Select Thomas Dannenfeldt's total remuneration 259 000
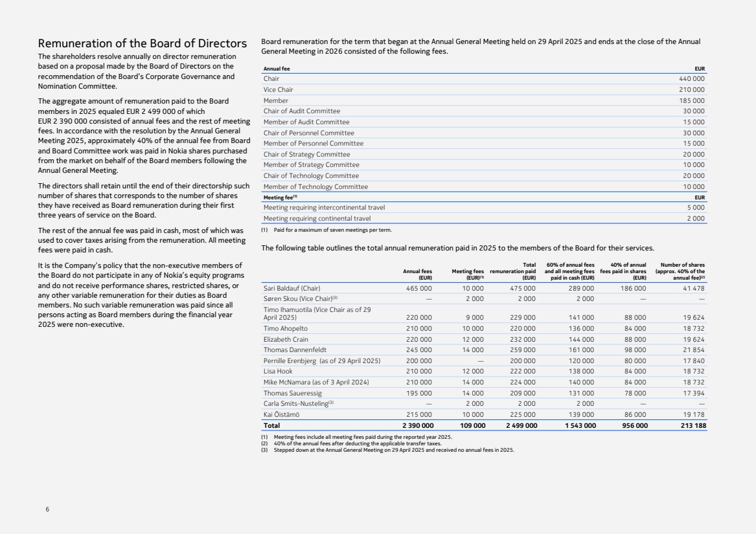Screen dimensions: 756x534 [522, 350]
